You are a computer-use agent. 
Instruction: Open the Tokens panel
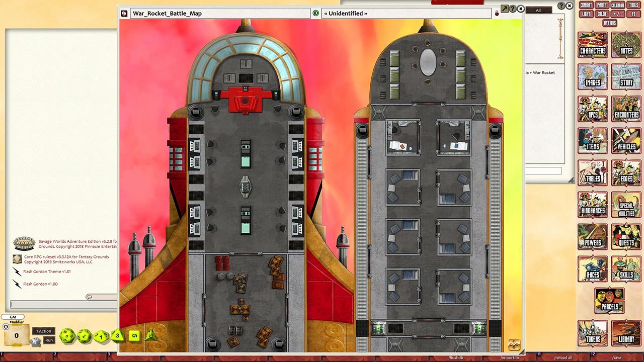pos(592,333)
